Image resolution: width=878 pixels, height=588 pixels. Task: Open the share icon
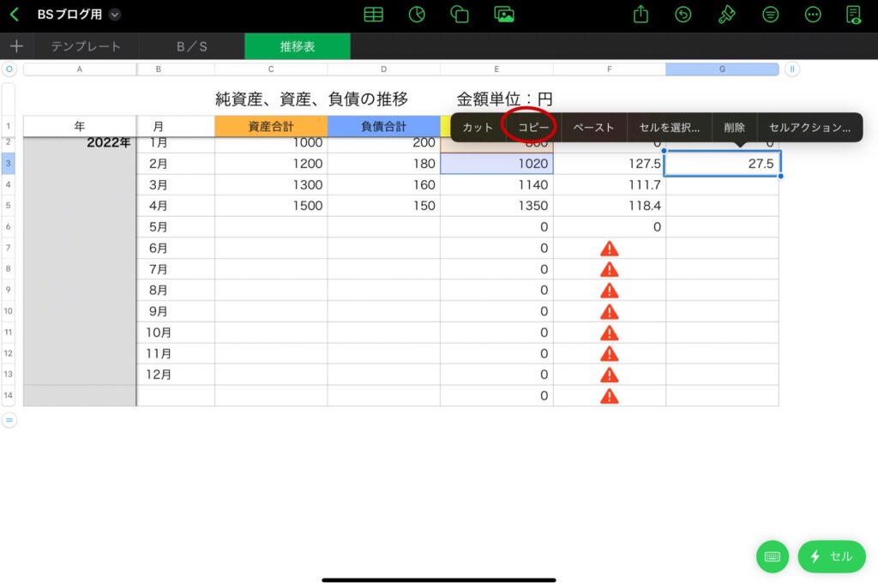click(640, 14)
